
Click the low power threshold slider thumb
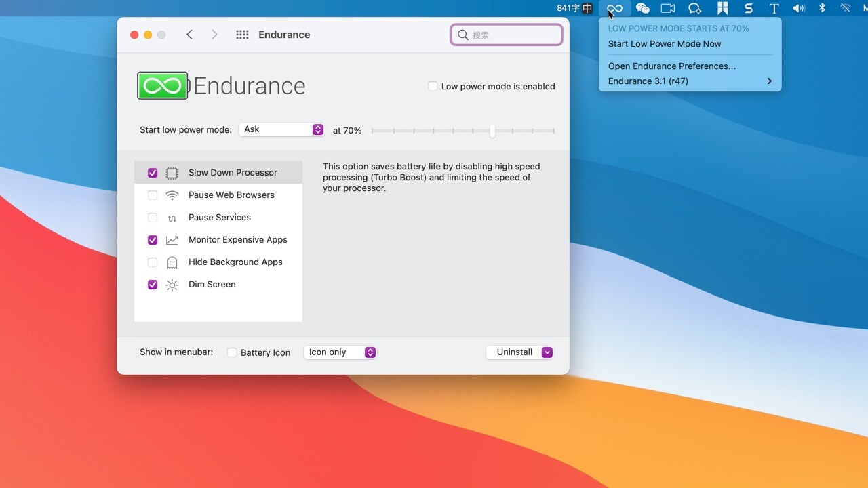click(492, 131)
